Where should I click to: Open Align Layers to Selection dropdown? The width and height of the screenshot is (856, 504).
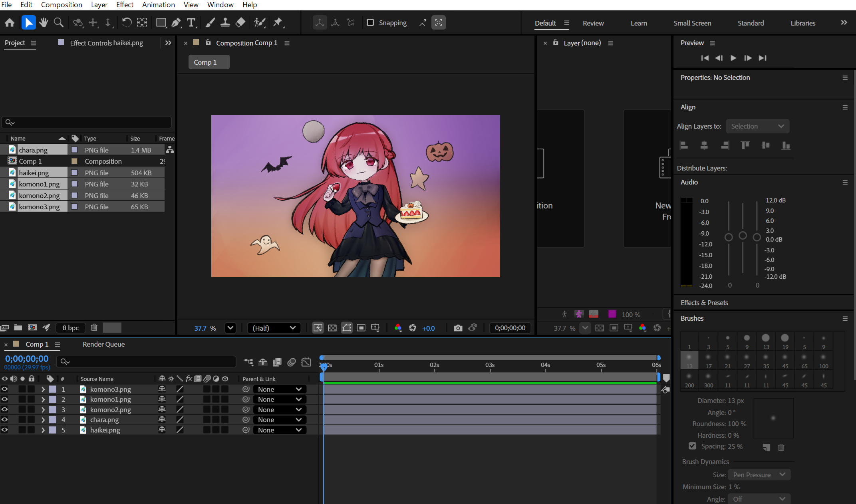[757, 126]
